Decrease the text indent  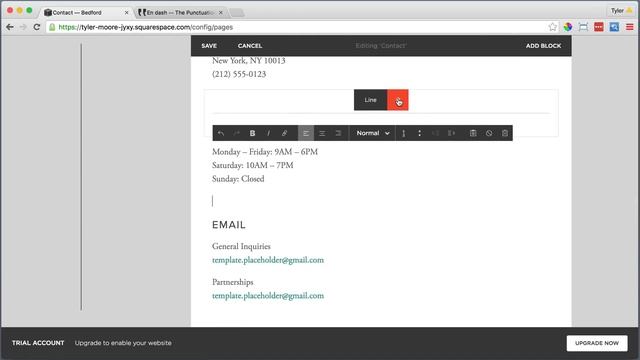435,133
